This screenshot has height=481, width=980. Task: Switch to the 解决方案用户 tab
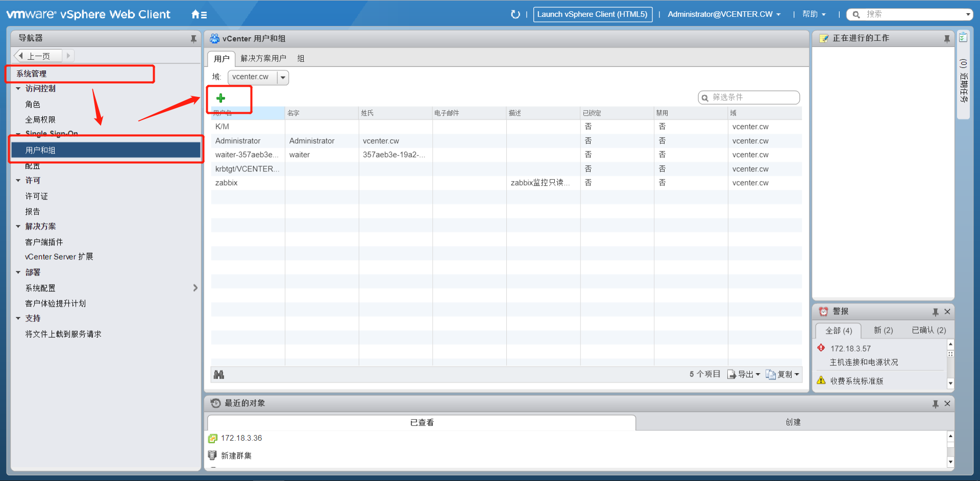[263, 59]
